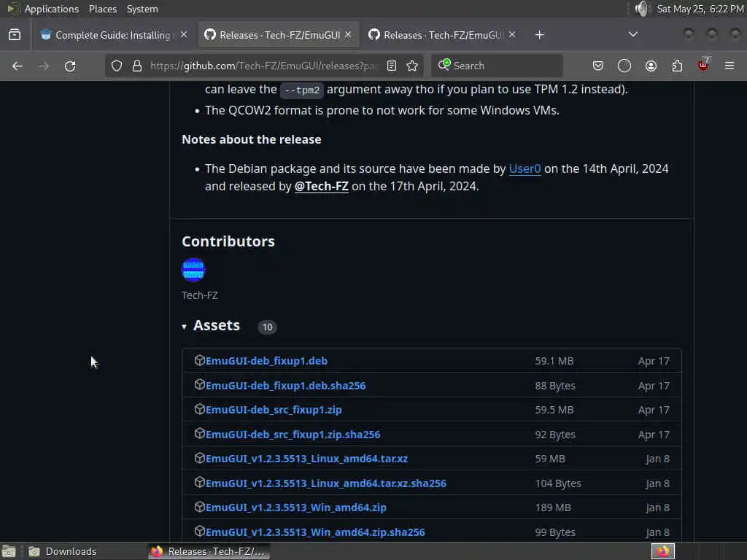The image size is (747, 560).
Task: Open the @Tech-FZ mention link
Action: [321, 186]
